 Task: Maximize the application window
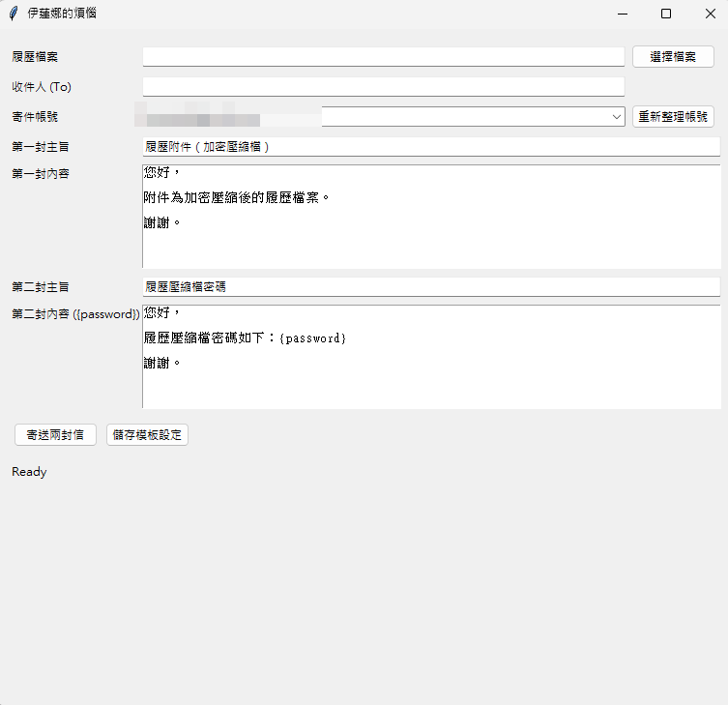(x=666, y=14)
